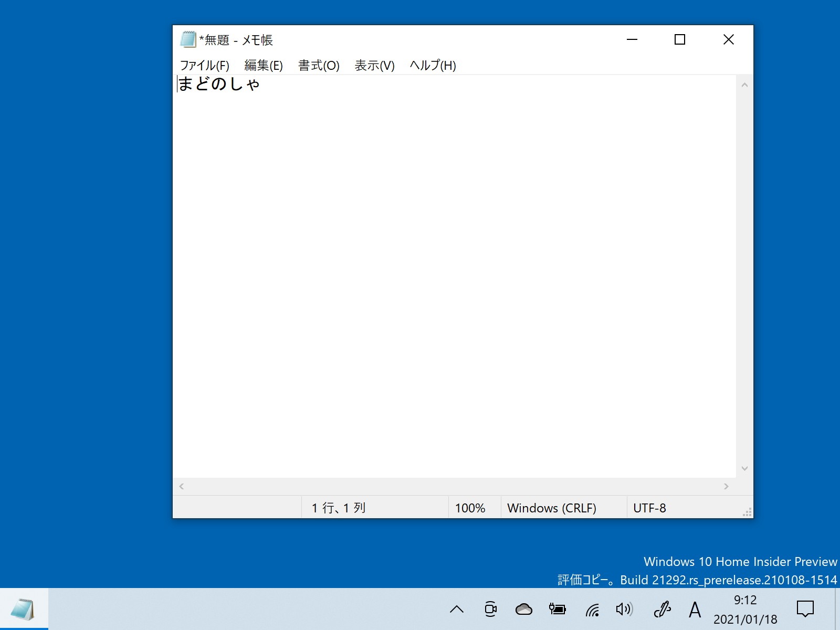Screen dimensions: 840x630
Task: Click the horizontal scrollbar left arrow
Action: [x=182, y=486]
